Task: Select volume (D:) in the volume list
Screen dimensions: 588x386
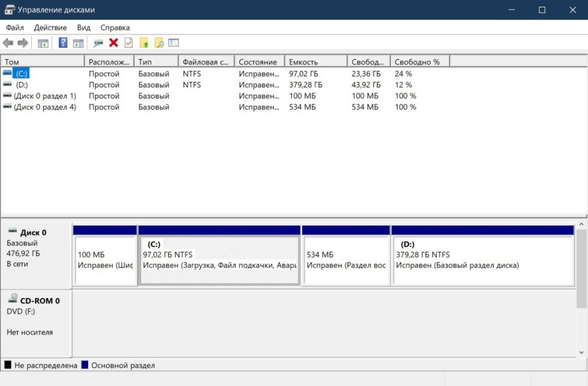Action: click(22, 85)
